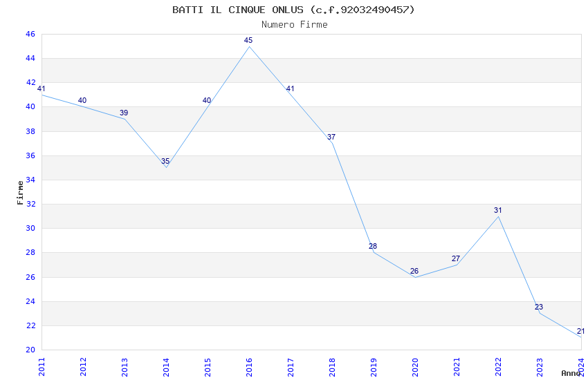The image size is (588, 380).
Task: Select the data label '27' for year 2021
Action: coord(456,258)
